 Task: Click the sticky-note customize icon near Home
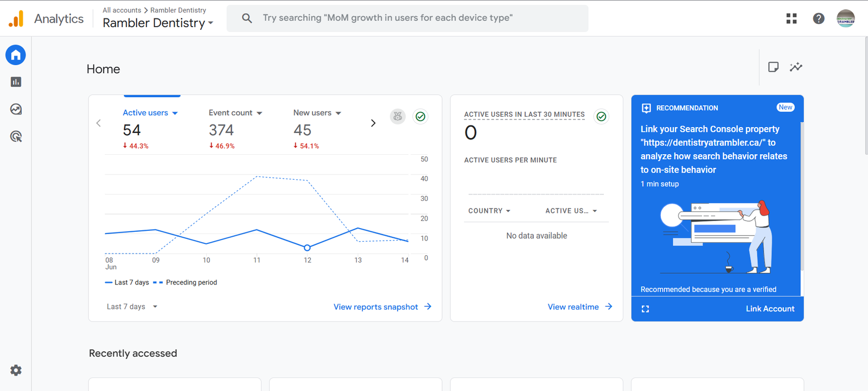[x=774, y=67]
